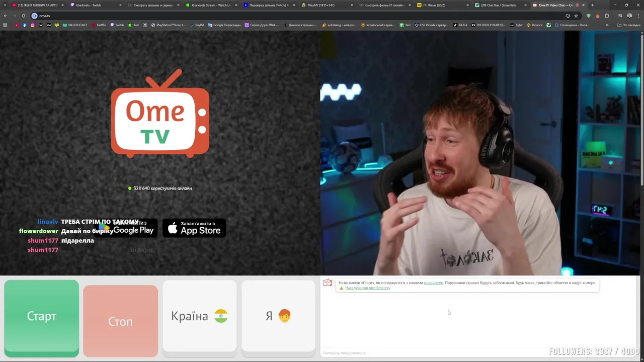Bookmark this page with the star icon
Image resolution: width=644 pixels, height=362 pixels.
pyautogui.click(x=576, y=16)
